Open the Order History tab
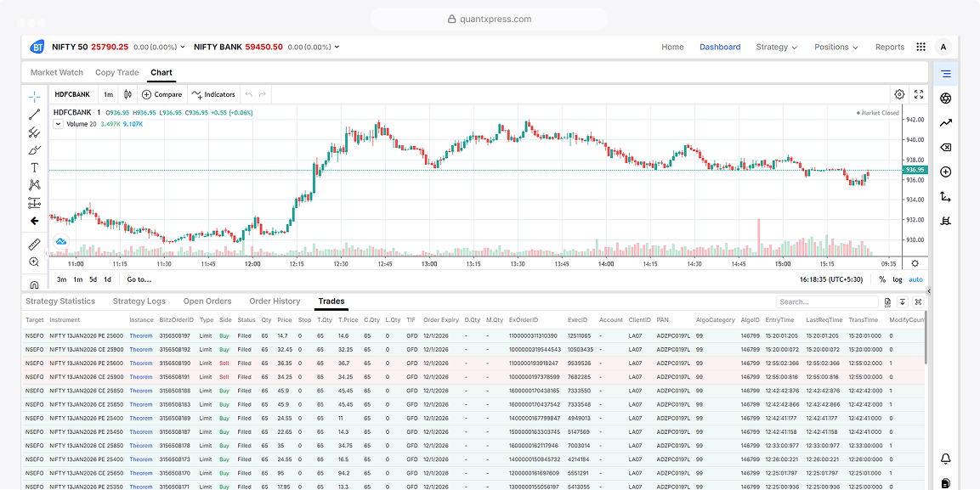Image resolution: width=980 pixels, height=490 pixels. (275, 301)
